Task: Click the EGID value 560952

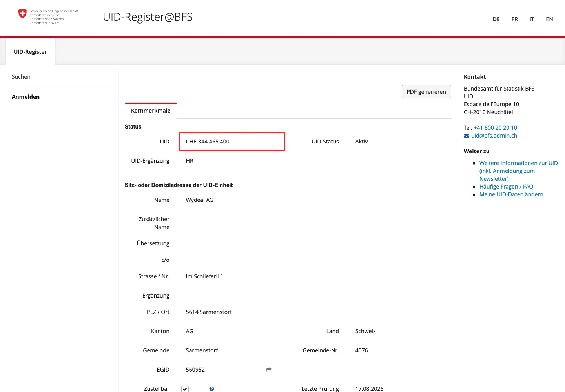Action: click(195, 370)
